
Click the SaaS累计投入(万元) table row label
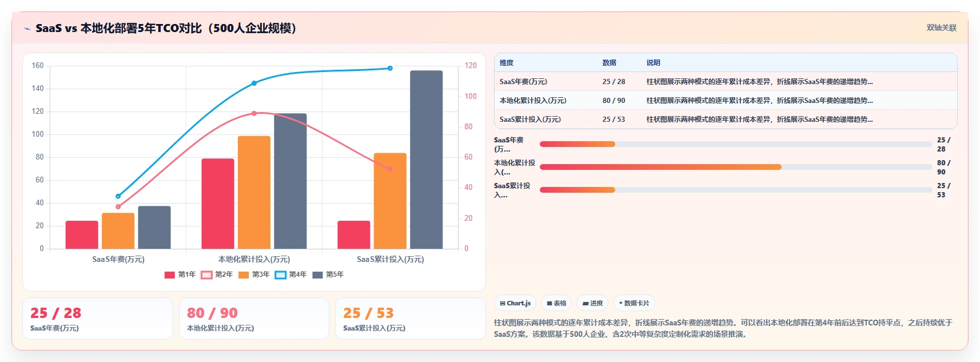[530, 120]
